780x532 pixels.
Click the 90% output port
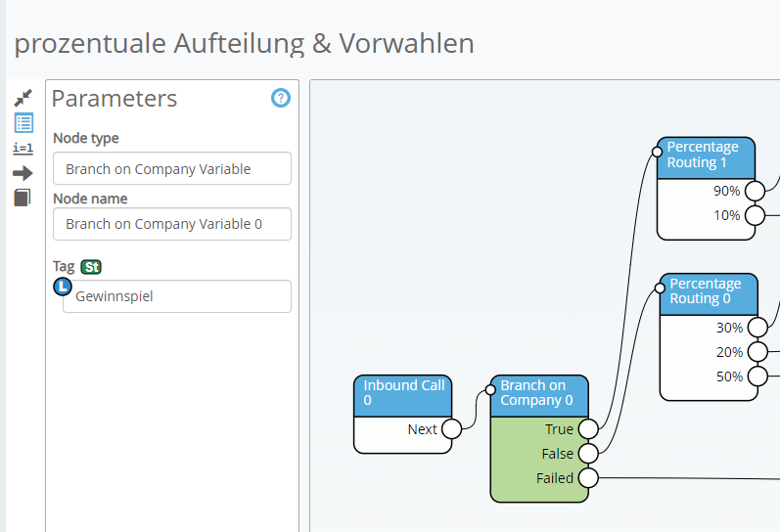click(756, 191)
